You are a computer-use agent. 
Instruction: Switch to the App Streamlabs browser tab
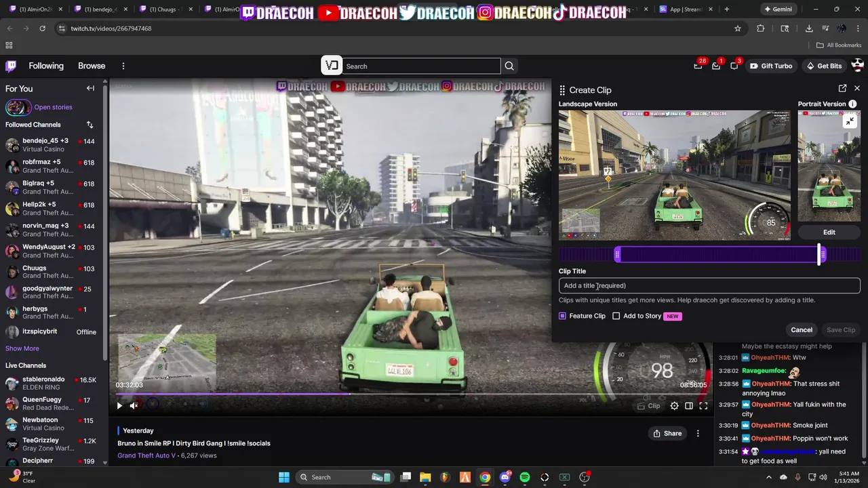click(685, 9)
